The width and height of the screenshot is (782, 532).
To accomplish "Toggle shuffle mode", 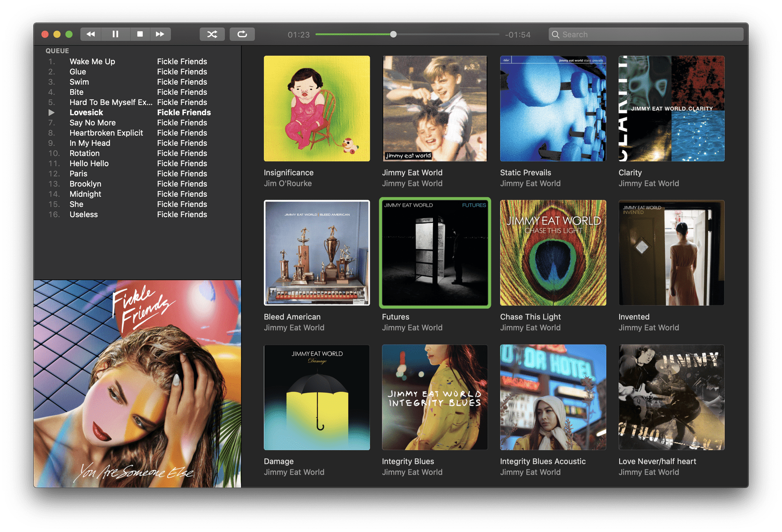I will point(212,34).
